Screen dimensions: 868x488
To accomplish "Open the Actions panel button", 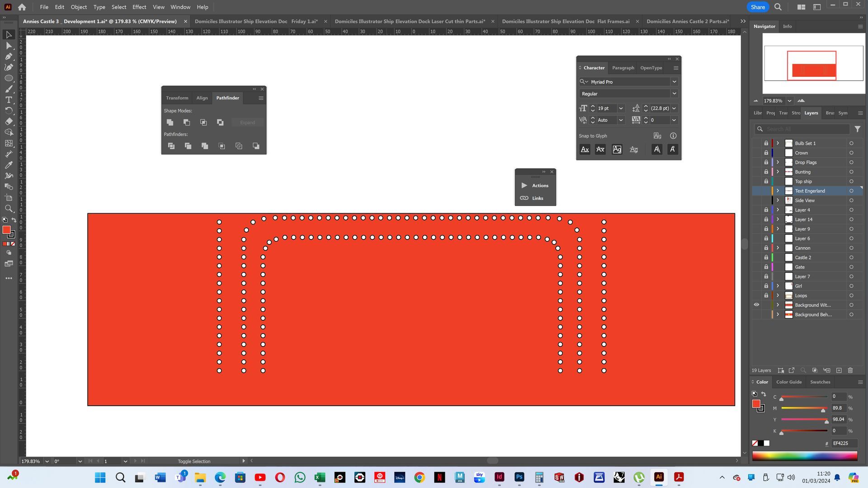I will 535,186.
